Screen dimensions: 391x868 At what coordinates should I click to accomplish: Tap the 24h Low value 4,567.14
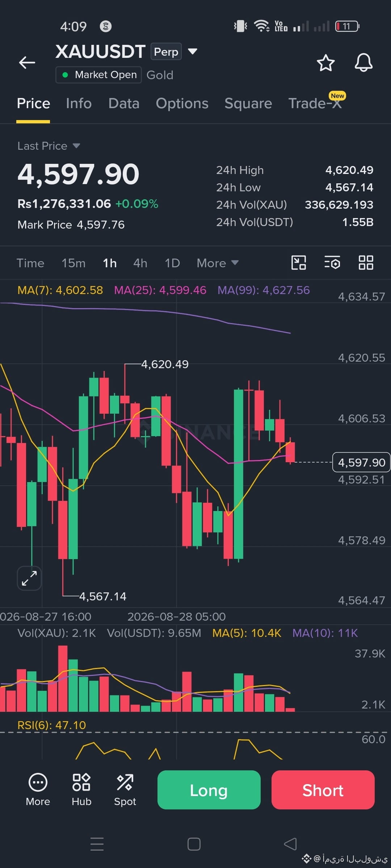pos(349,187)
